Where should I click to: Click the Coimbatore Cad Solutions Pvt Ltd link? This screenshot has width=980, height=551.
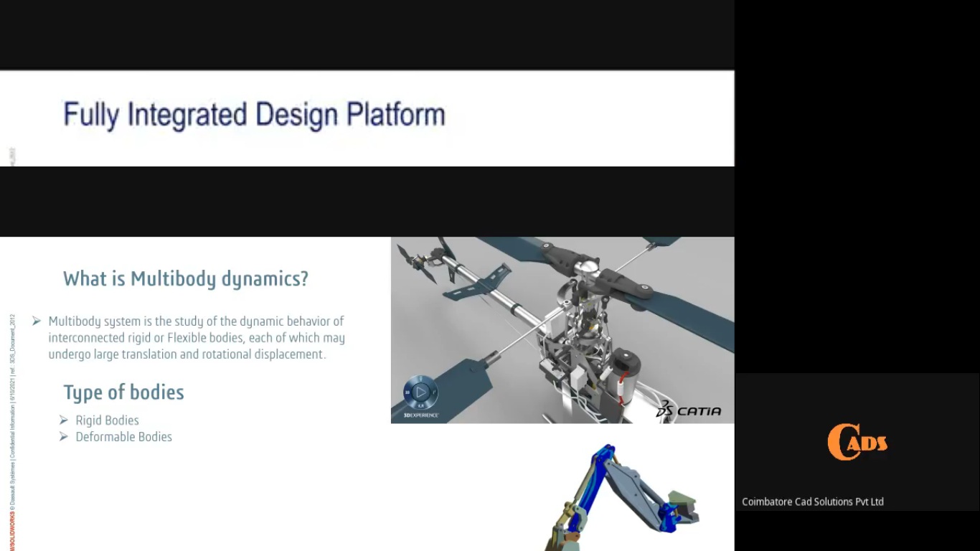coord(813,501)
